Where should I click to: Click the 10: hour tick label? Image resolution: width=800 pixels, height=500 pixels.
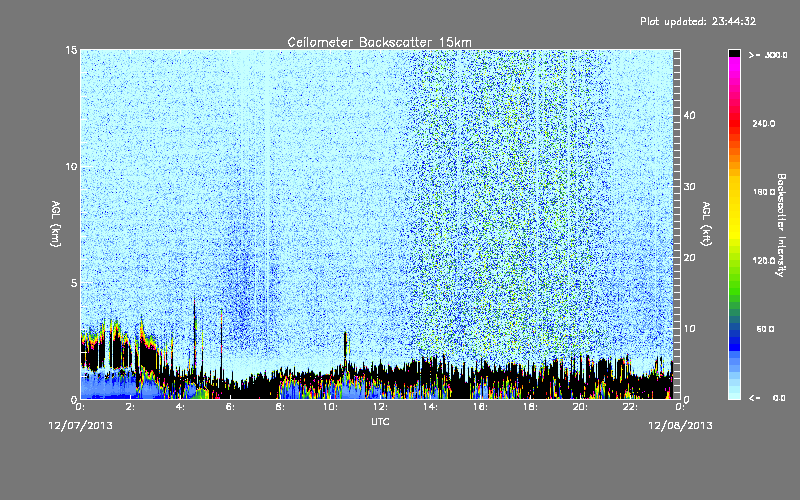(330, 407)
